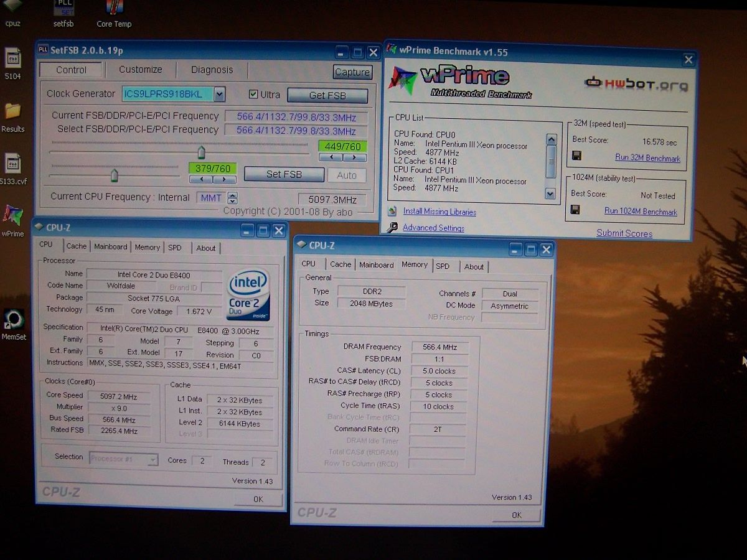Open the Install Missing Libraries link
Image resolution: width=747 pixels, height=560 pixels.
coord(439,212)
